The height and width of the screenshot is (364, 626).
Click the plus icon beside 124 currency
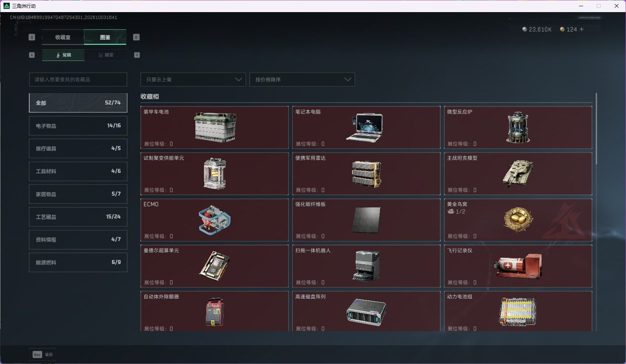[581, 29]
